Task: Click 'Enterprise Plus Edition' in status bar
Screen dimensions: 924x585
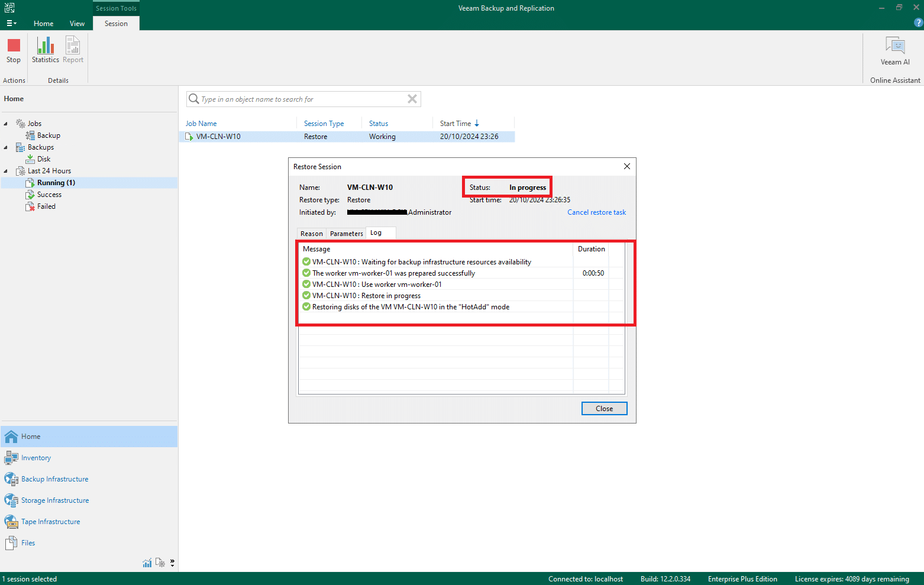Action: coord(742,579)
